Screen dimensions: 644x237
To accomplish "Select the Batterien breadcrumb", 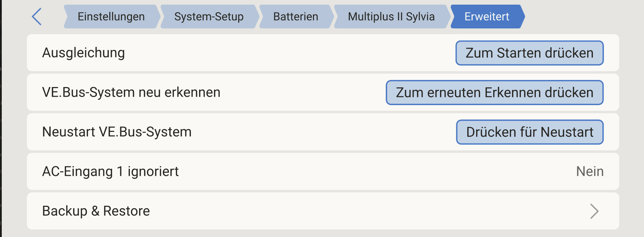I will (x=296, y=17).
